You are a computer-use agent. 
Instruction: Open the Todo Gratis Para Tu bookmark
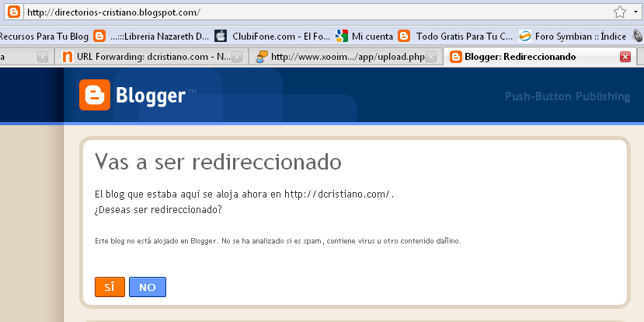coord(465,37)
